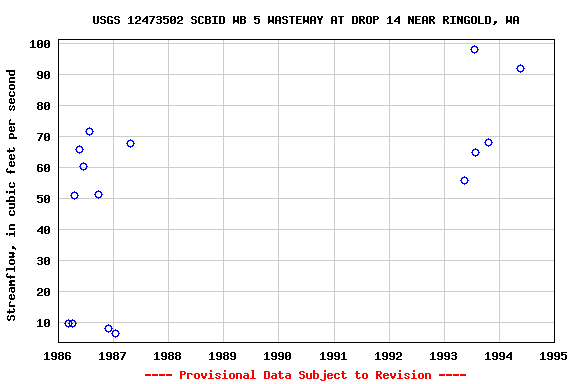Click the 10 y-axis tick label
Viewport: 576px width, 384px height.
point(43,323)
